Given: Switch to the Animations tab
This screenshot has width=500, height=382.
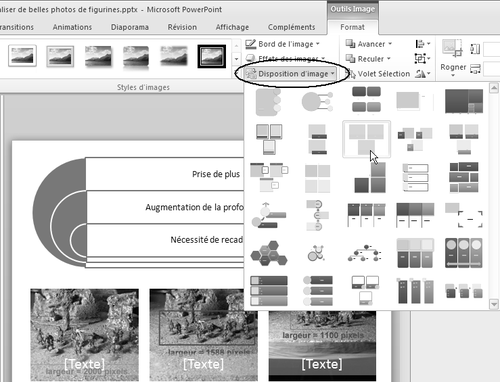Looking at the screenshot, I should pos(72,27).
